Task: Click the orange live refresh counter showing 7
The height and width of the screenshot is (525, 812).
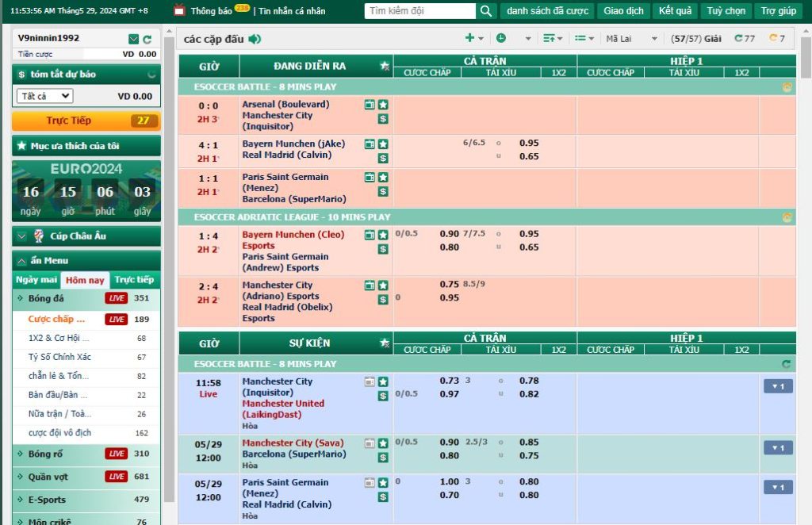Action: (x=777, y=38)
